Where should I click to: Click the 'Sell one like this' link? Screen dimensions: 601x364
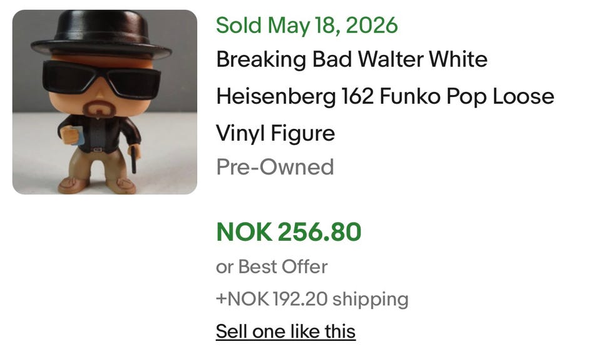coord(285,331)
